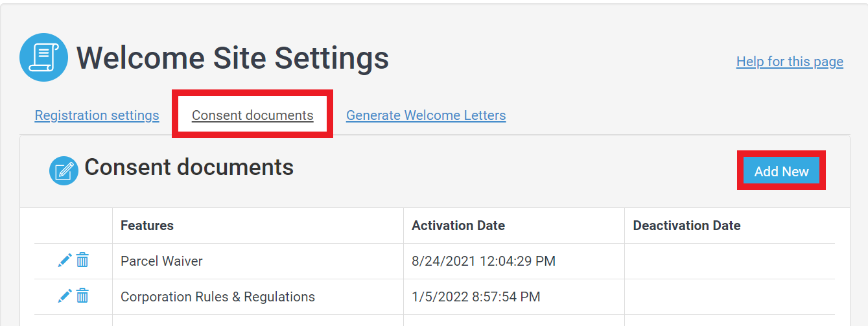
Task: Click the Consent documents section notepad icon
Action: click(x=64, y=170)
